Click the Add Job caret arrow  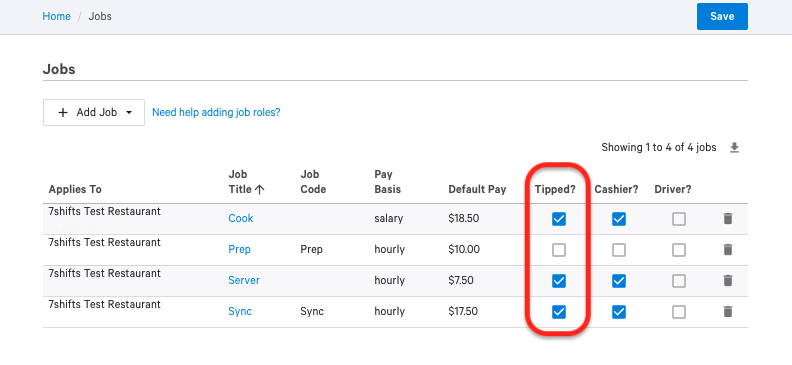pyautogui.click(x=129, y=113)
